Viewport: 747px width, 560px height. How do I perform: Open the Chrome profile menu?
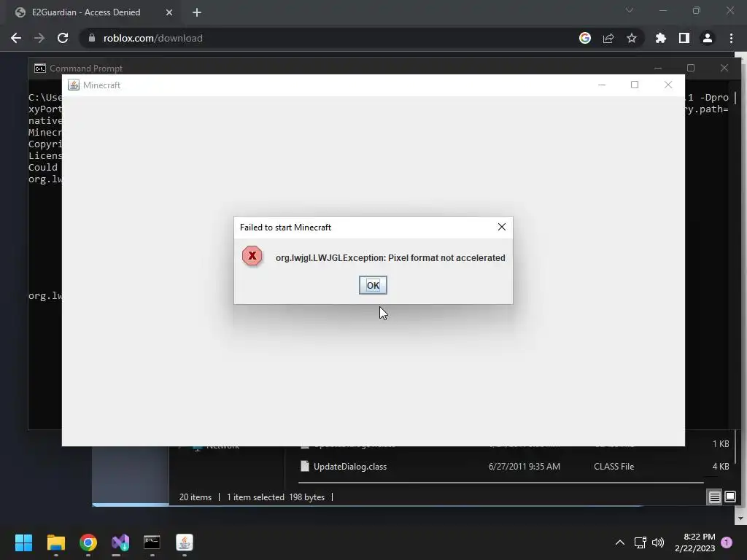708,38
